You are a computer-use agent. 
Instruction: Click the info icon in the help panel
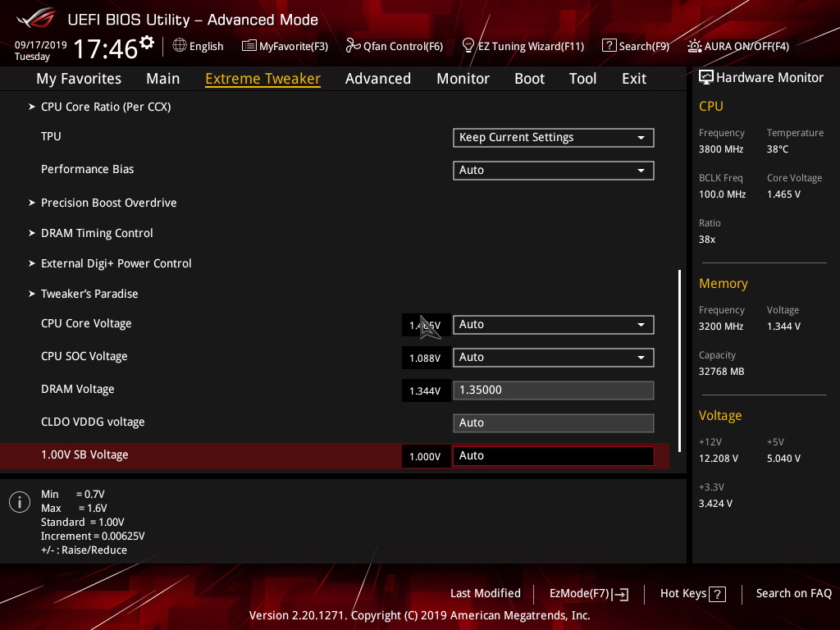pyautogui.click(x=20, y=502)
